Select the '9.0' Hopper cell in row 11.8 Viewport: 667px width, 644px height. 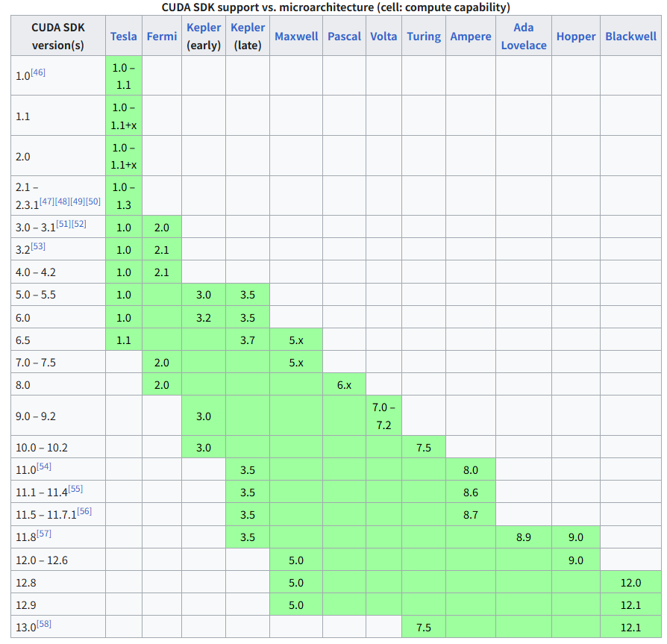[x=576, y=537]
